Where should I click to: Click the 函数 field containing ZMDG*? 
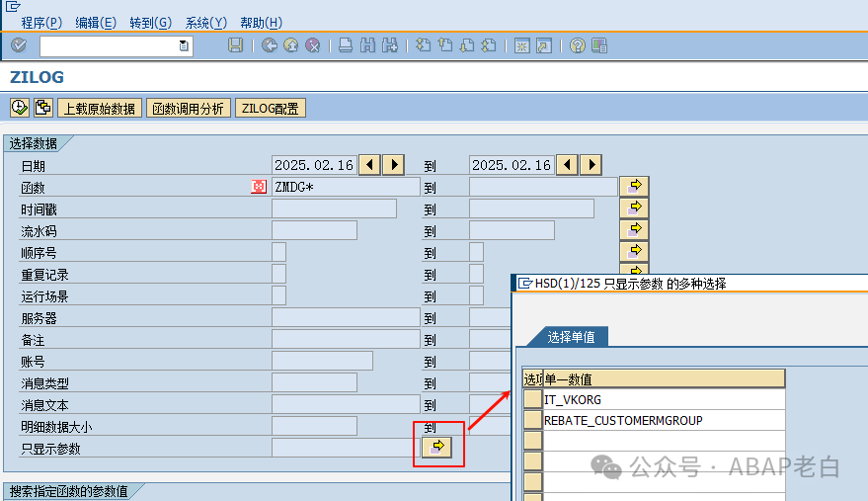click(x=346, y=187)
